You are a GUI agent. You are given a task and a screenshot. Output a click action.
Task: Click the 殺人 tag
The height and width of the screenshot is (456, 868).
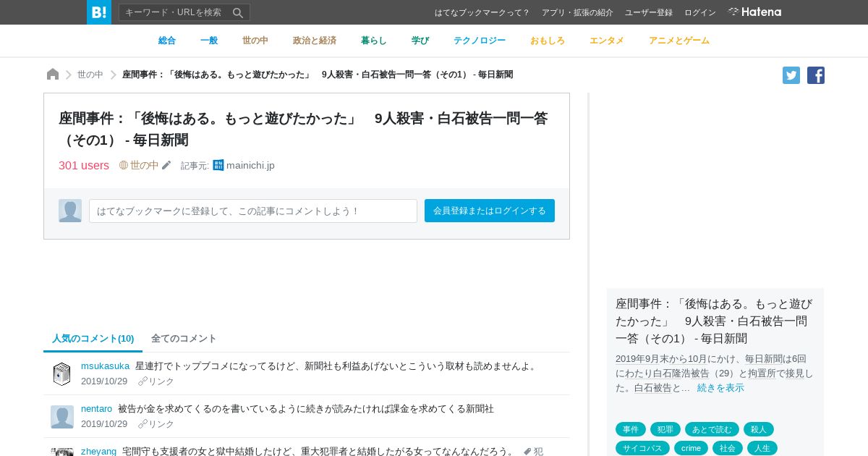click(x=759, y=429)
